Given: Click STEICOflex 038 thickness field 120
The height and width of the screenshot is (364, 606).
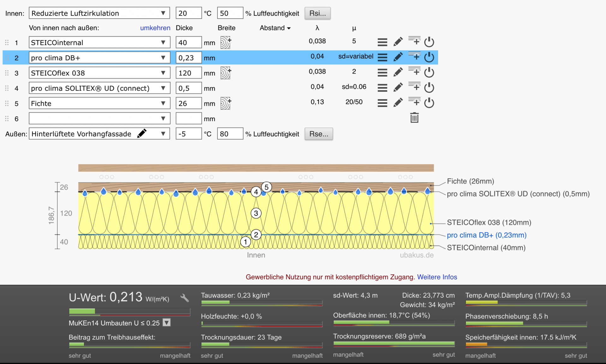Looking at the screenshot, I should click(188, 73).
